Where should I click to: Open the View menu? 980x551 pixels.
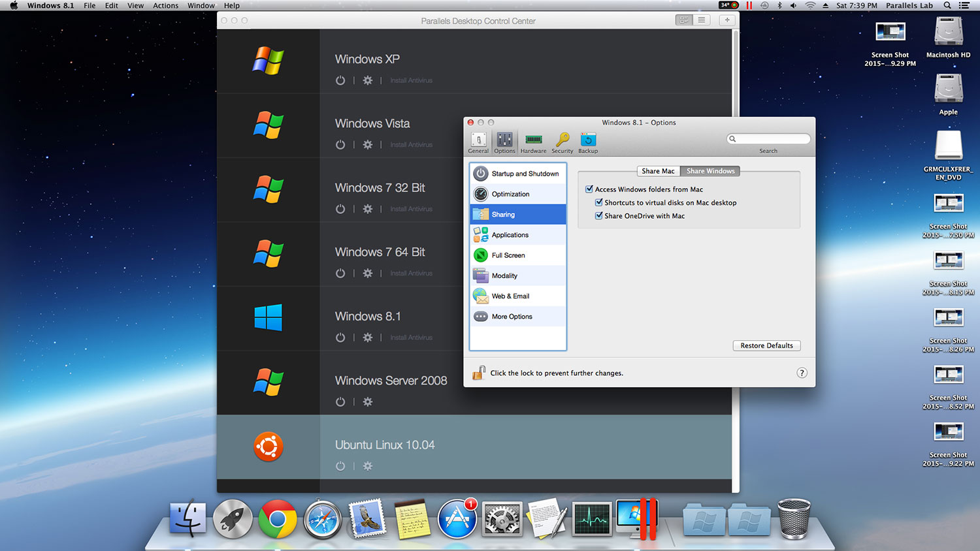(x=135, y=5)
